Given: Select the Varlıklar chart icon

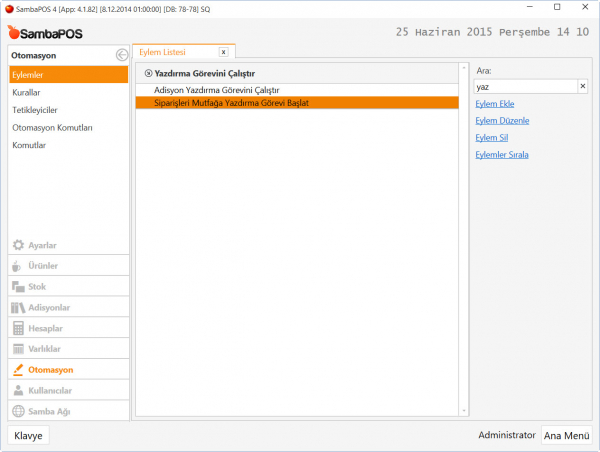Looking at the screenshot, I should pos(18,349).
